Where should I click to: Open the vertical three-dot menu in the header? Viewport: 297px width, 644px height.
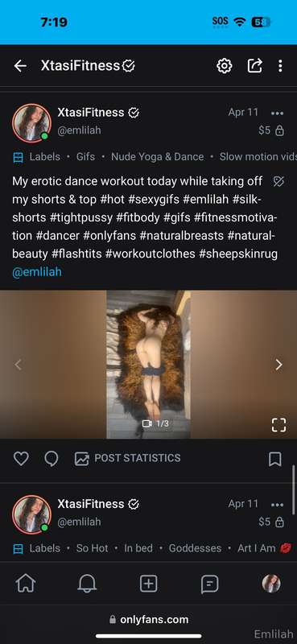280,66
